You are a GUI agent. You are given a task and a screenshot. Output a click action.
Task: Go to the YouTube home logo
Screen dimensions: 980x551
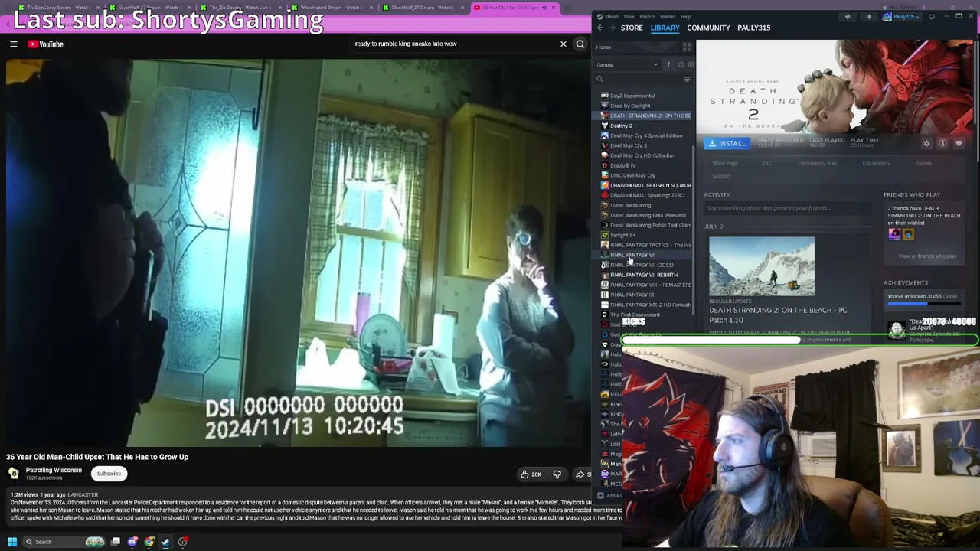coord(46,44)
